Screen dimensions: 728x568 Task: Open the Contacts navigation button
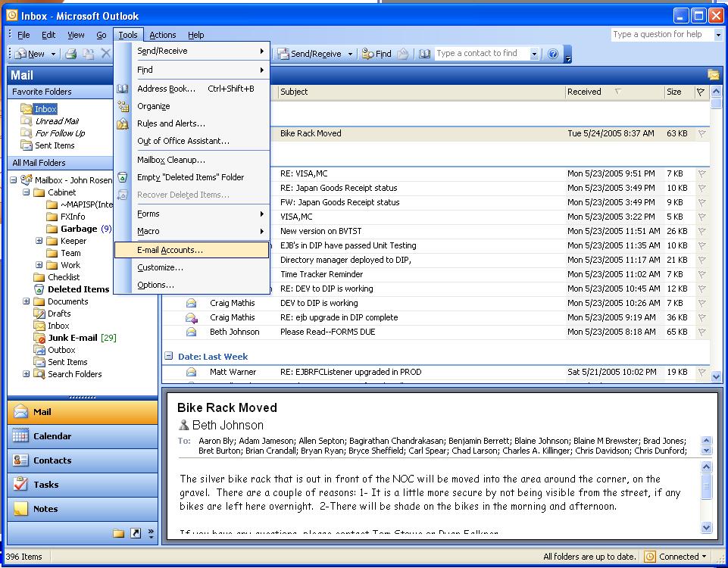click(52, 460)
